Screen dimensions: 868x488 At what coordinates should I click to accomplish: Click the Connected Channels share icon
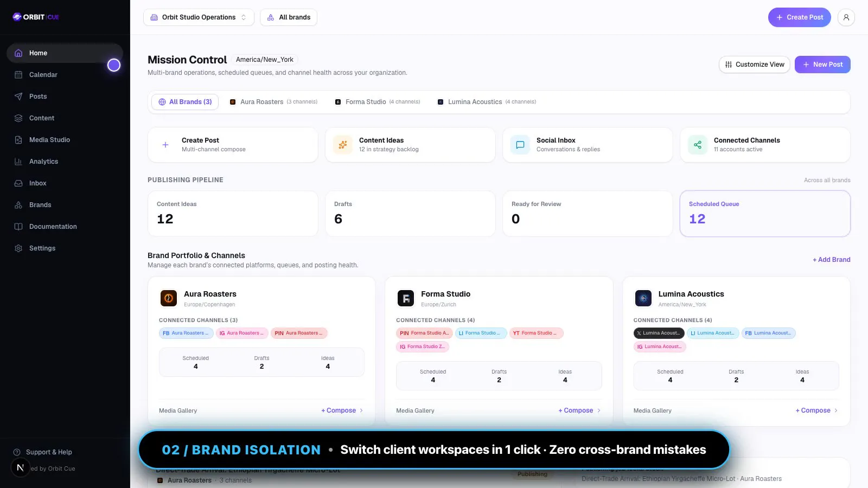click(698, 145)
